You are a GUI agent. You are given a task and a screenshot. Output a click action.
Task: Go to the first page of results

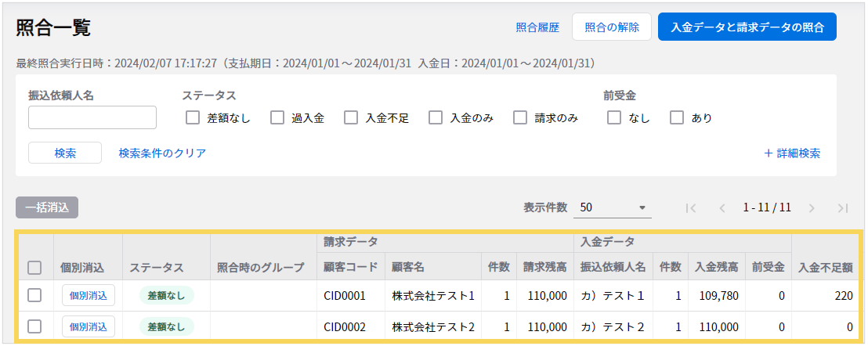point(690,208)
